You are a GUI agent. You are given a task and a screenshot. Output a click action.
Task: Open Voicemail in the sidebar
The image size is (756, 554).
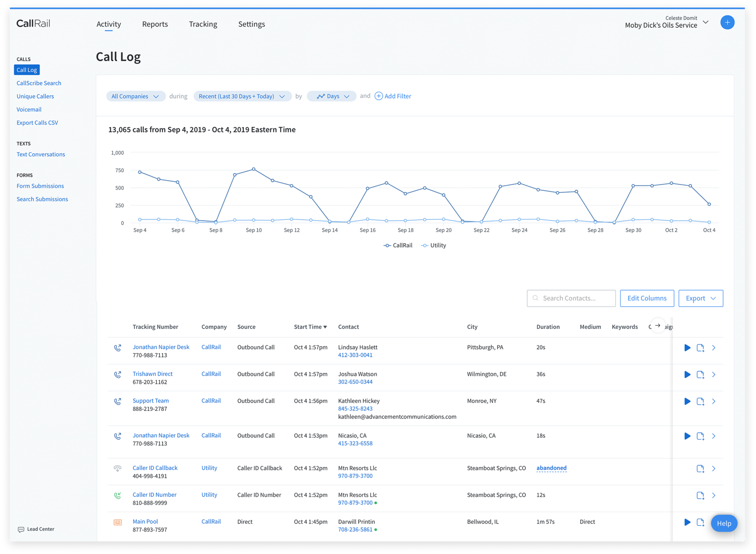point(29,110)
